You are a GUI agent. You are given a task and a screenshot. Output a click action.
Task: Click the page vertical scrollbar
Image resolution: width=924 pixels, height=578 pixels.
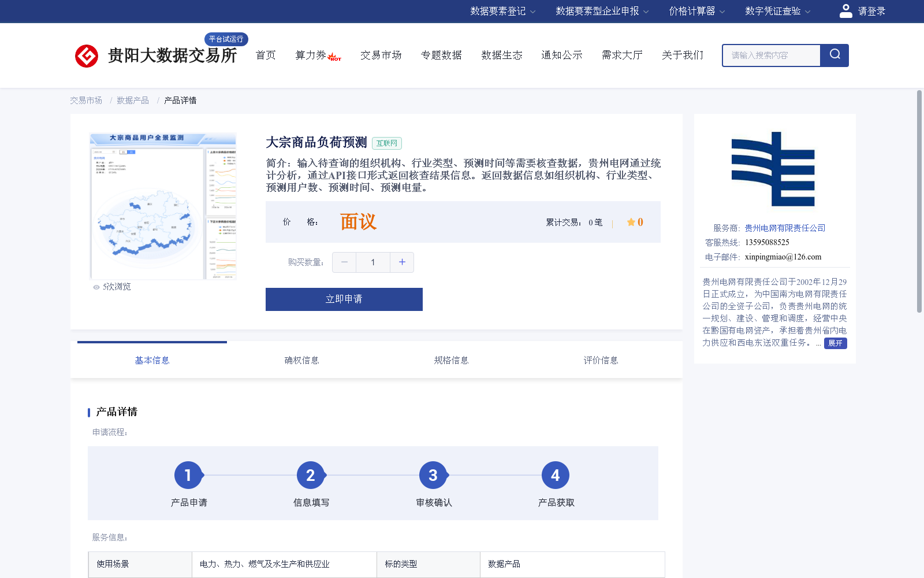coord(919,201)
